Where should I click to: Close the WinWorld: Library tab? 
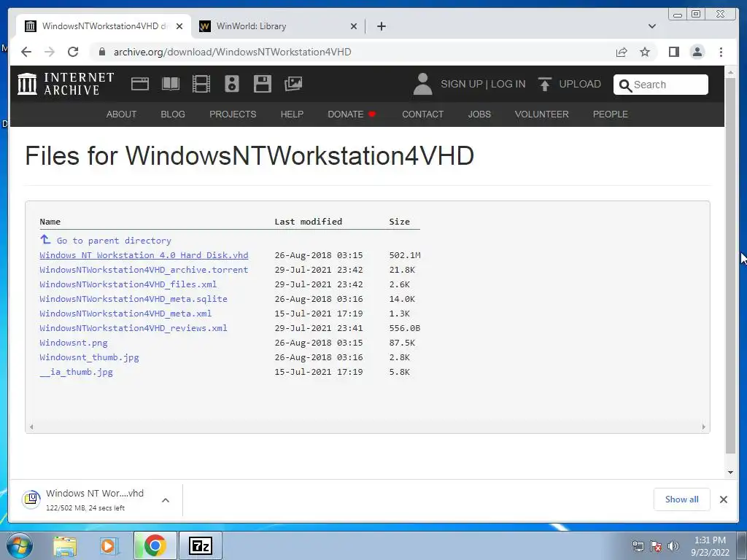[x=354, y=26]
